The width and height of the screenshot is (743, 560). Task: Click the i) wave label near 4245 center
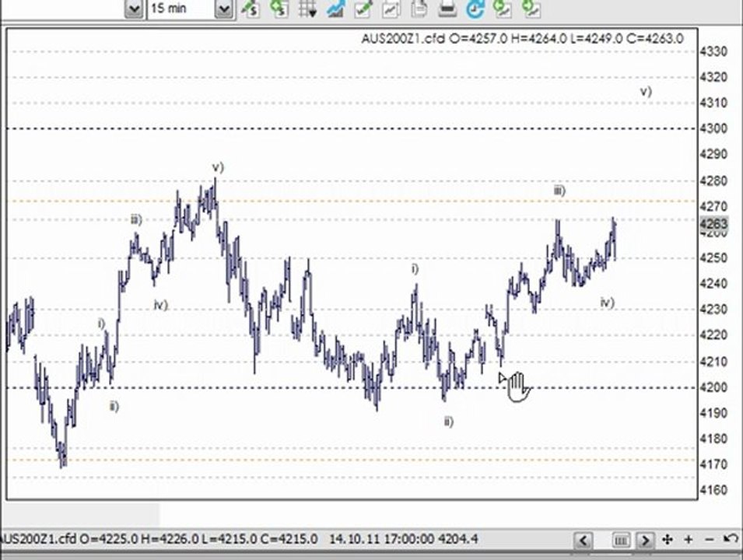point(415,269)
